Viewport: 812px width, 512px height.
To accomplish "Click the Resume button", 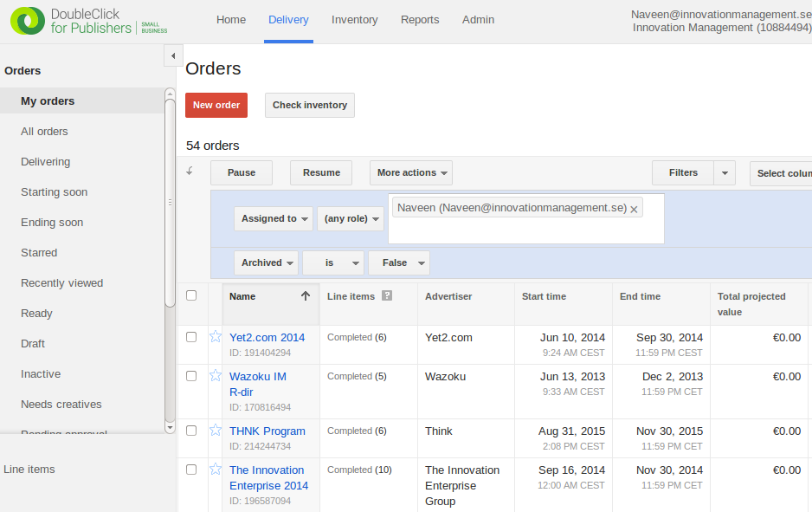I will [321, 172].
